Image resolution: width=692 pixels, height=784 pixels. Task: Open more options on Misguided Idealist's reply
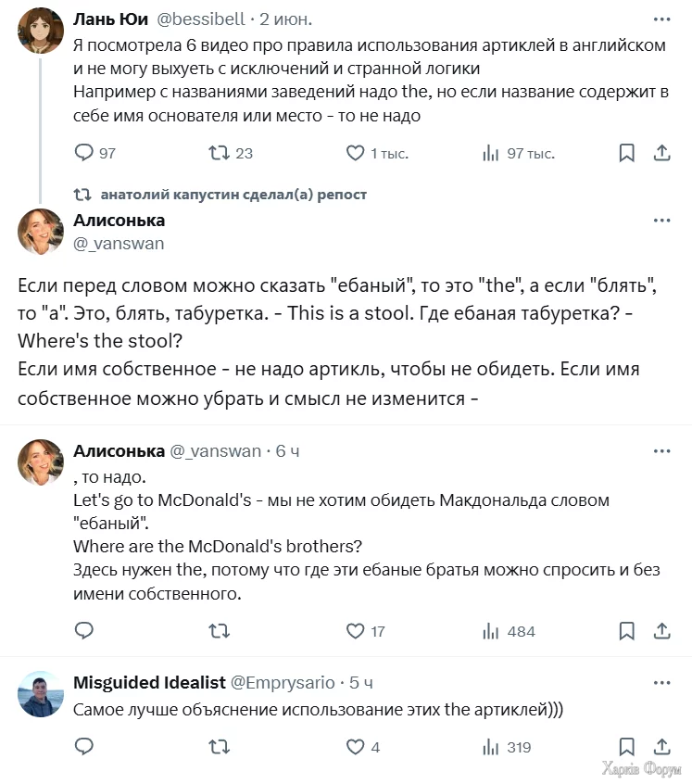[661, 682]
